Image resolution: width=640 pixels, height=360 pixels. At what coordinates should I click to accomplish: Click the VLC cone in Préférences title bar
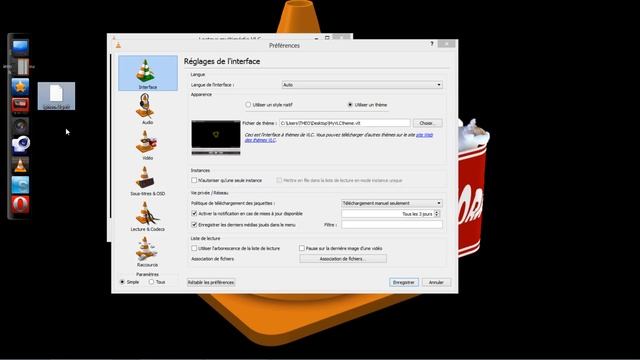(x=118, y=45)
